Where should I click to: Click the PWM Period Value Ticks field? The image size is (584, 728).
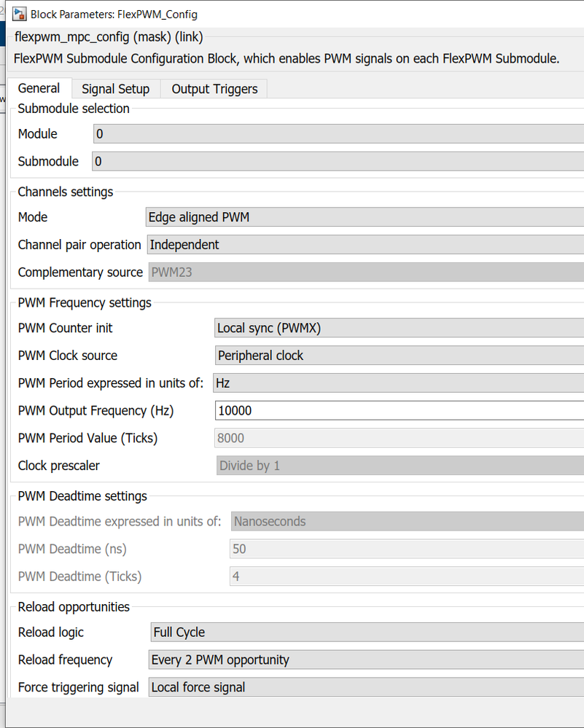point(399,438)
